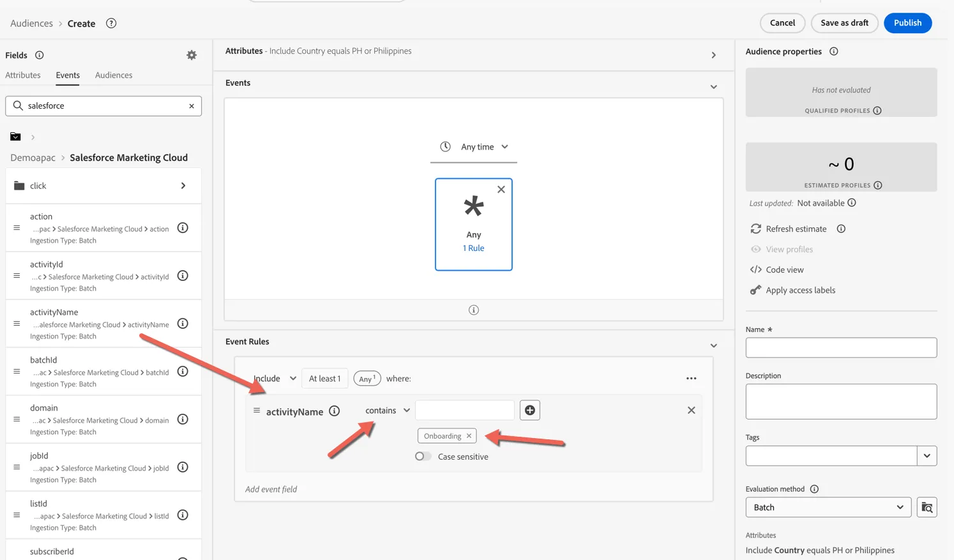Click the Cancel button
This screenshot has width=954, height=560.
(x=782, y=23)
